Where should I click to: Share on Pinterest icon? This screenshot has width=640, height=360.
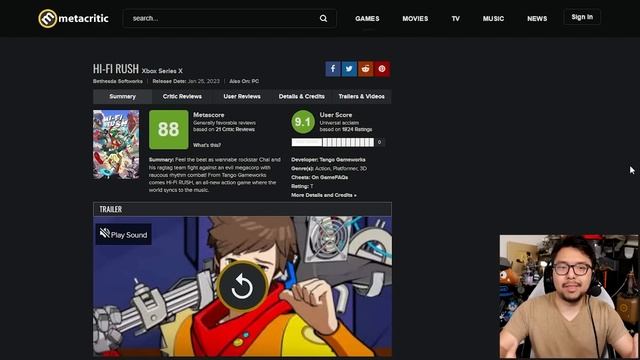382,69
